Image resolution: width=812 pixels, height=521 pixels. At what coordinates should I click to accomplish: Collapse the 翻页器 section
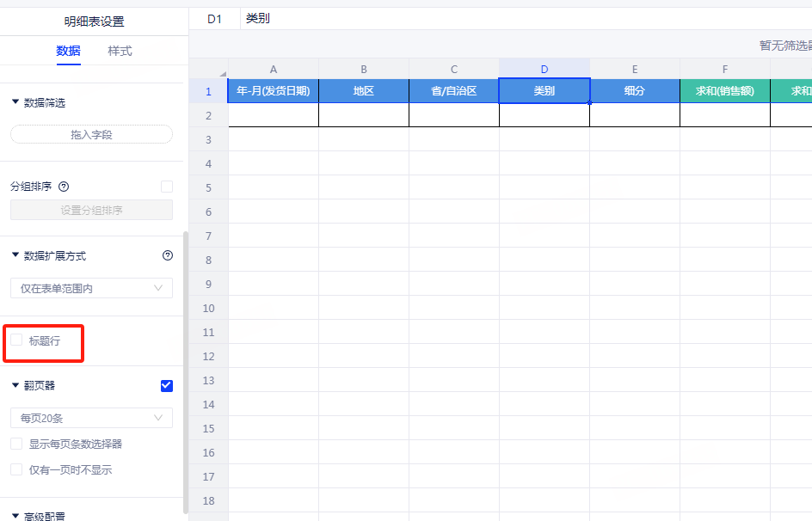pos(15,385)
